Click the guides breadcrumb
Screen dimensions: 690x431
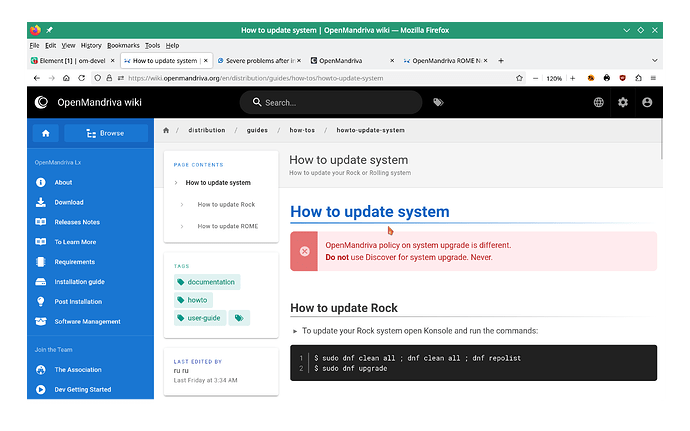pyautogui.click(x=257, y=130)
